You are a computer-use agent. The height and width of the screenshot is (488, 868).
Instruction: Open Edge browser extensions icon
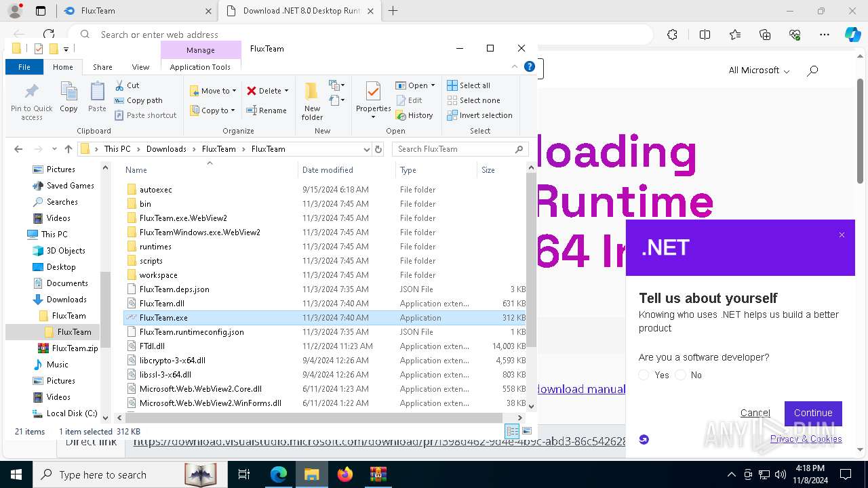[672, 35]
